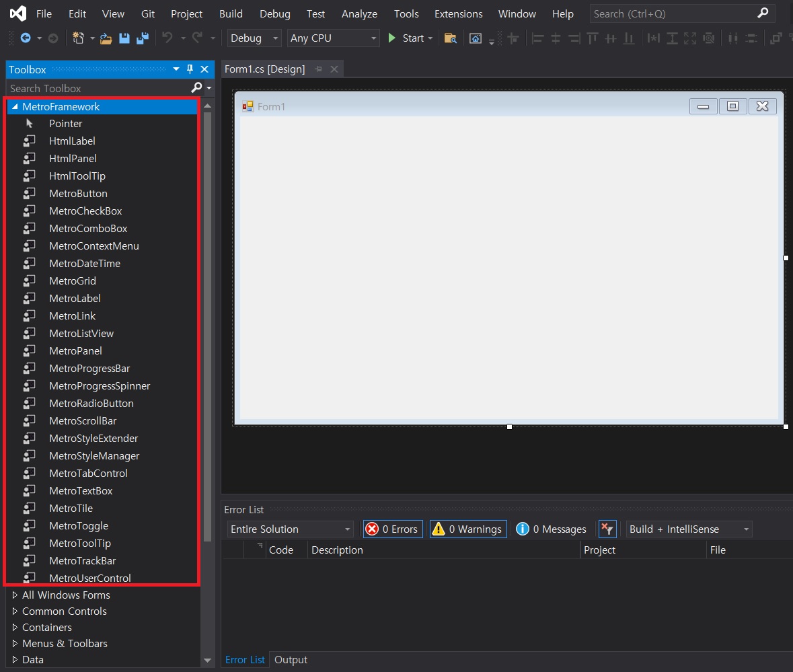Image resolution: width=793 pixels, height=672 pixels.
Task: Toggle auto-hide pin on Form1.cs tab
Action: click(x=318, y=69)
